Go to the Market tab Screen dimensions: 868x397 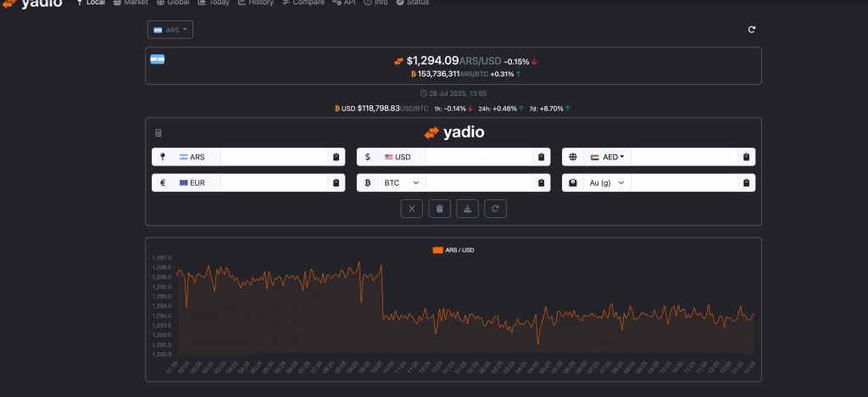[x=131, y=3]
